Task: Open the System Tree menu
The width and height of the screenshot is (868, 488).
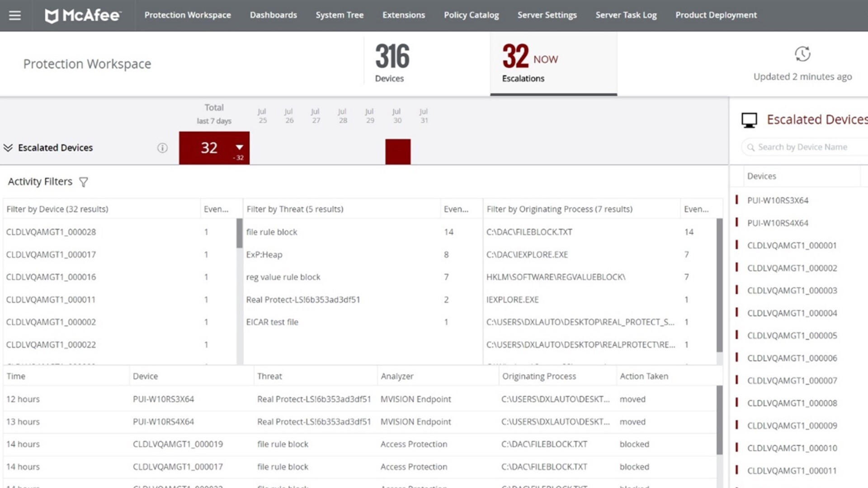Action: [339, 15]
